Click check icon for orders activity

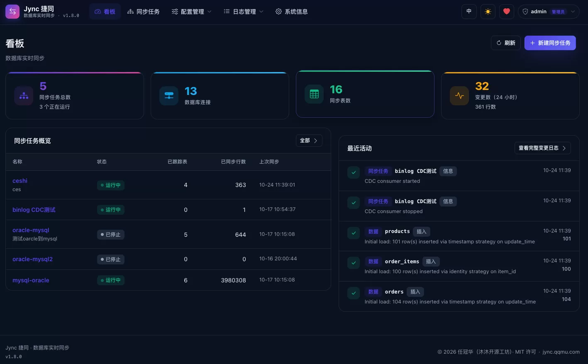pyautogui.click(x=354, y=293)
